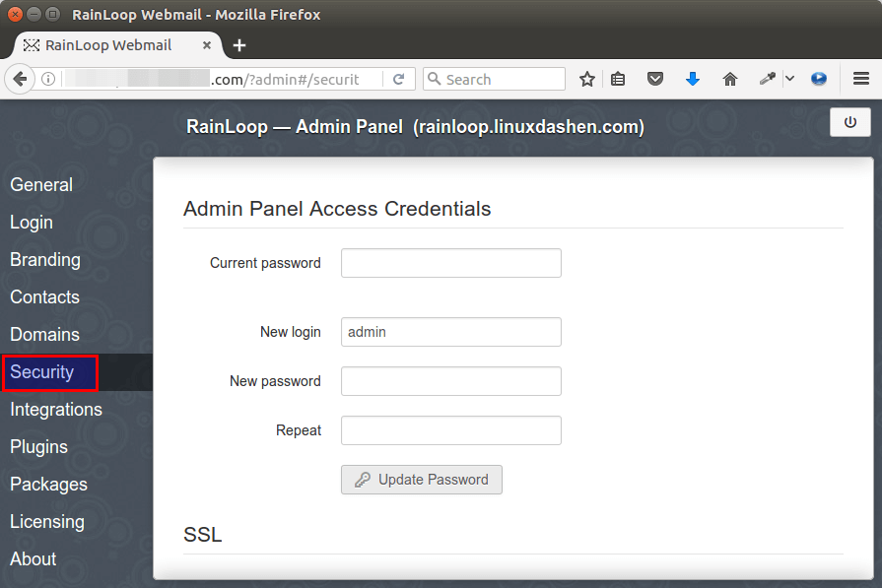This screenshot has height=588, width=882.
Task: Expand the eyedropper tool dropdown arrow
Action: tap(789, 80)
